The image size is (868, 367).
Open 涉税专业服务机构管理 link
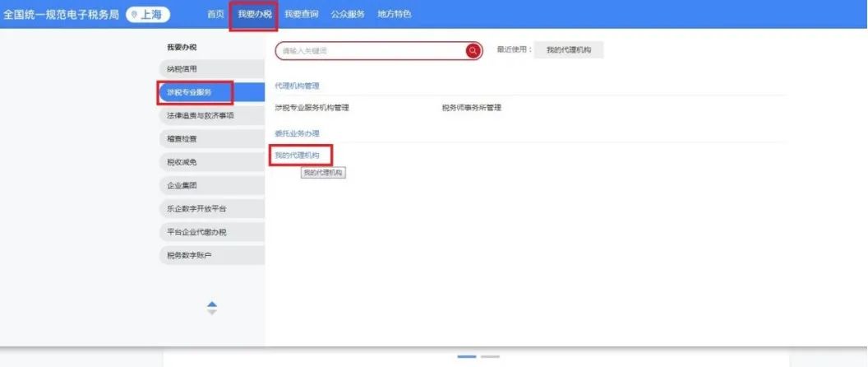(x=312, y=107)
